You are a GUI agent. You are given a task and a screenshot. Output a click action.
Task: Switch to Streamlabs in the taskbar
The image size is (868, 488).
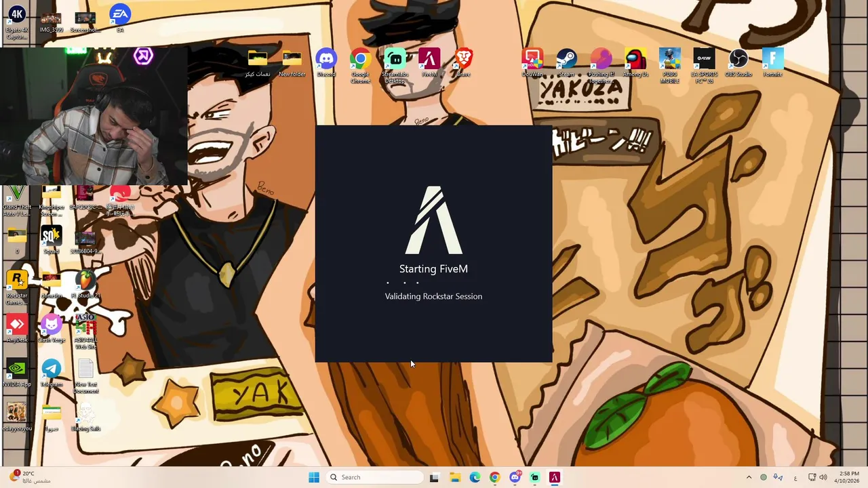[x=534, y=477]
